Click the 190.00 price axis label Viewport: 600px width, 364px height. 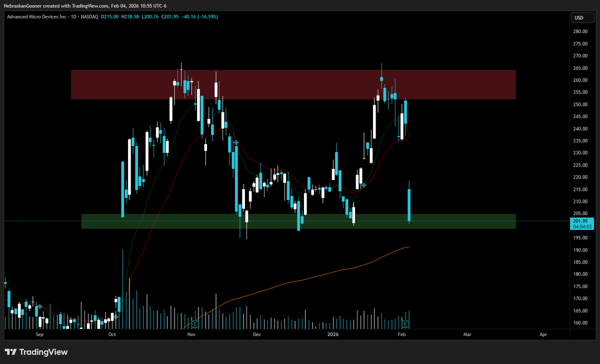pos(580,250)
